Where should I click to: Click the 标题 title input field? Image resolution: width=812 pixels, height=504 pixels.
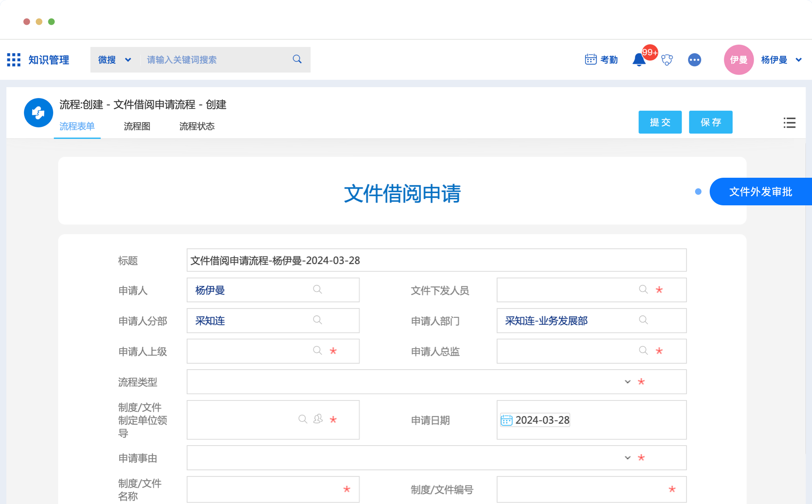pos(436,260)
